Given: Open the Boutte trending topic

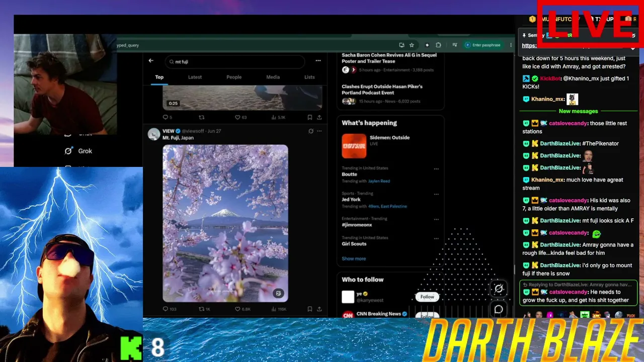Looking at the screenshot, I should (349, 174).
